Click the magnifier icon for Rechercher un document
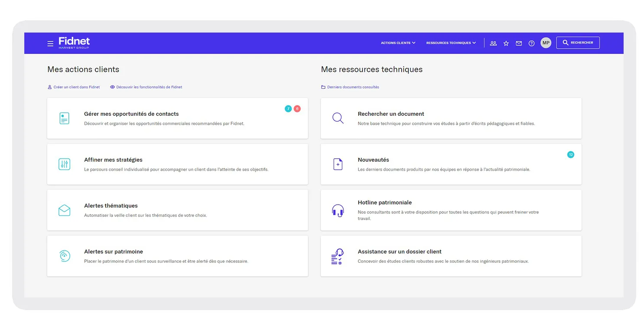 [x=338, y=118]
